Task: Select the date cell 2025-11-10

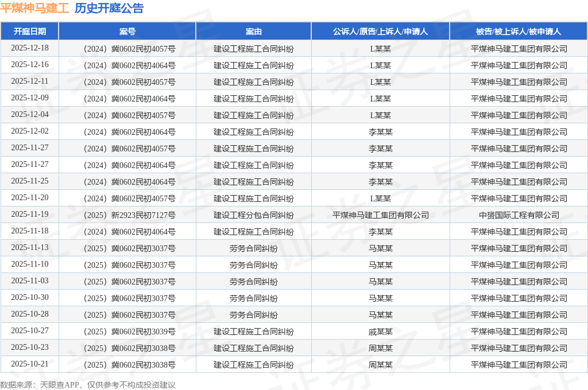Action: coord(30,264)
